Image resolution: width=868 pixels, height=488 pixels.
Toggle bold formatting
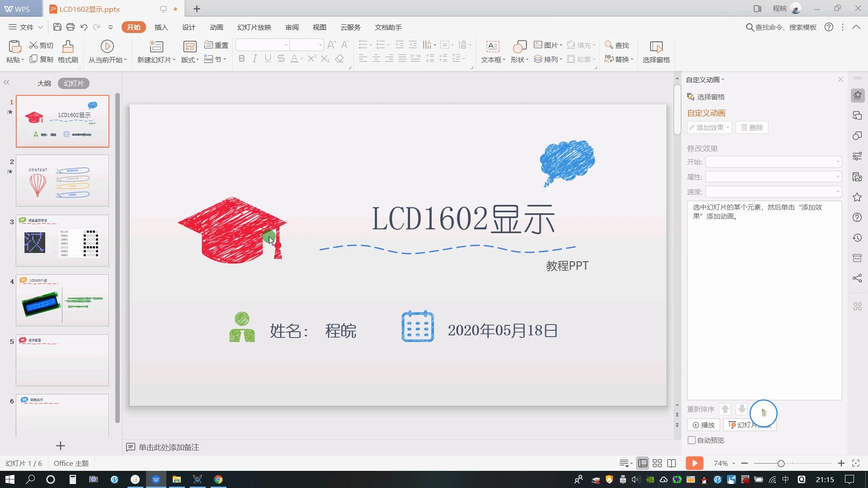pos(241,58)
